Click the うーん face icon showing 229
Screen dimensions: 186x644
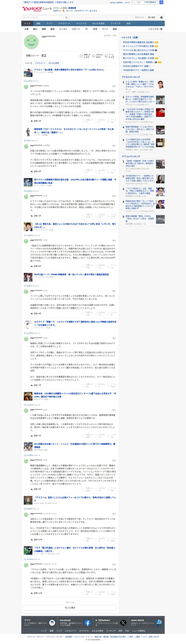[109, 385]
